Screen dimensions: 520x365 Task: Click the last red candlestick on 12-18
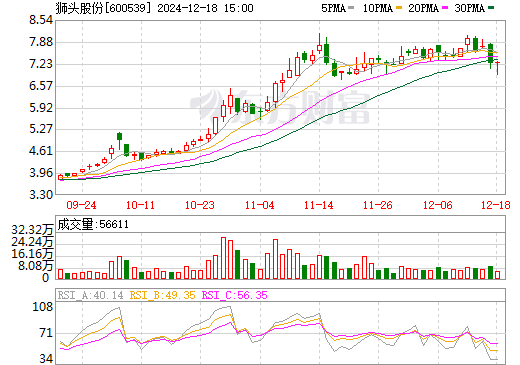point(497,68)
